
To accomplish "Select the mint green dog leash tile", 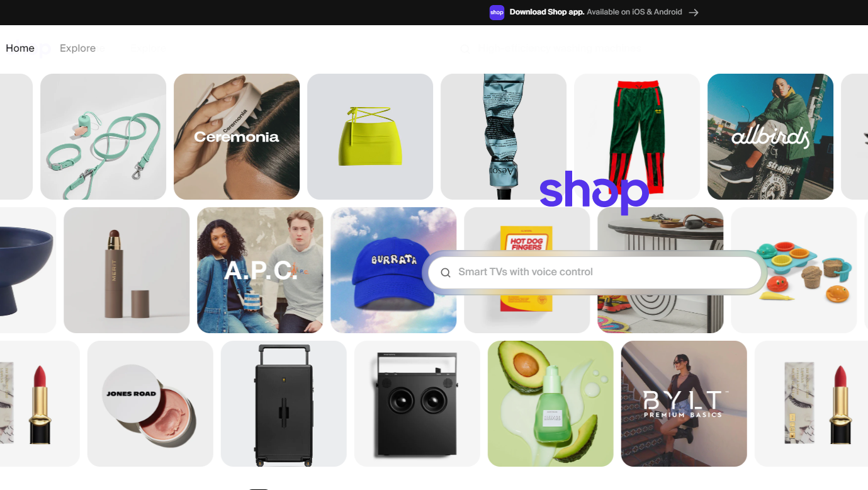I will (103, 137).
